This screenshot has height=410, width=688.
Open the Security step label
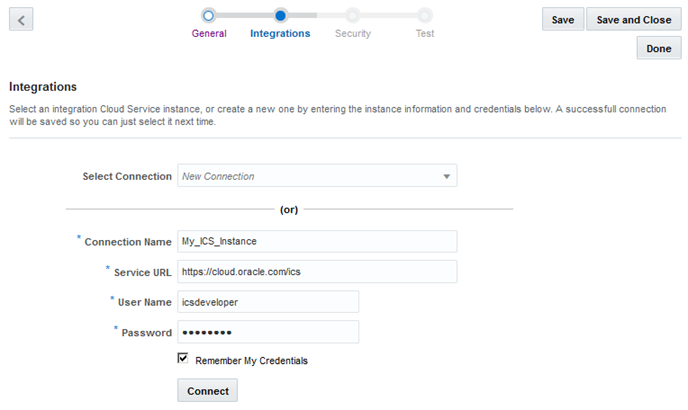pos(352,33)
